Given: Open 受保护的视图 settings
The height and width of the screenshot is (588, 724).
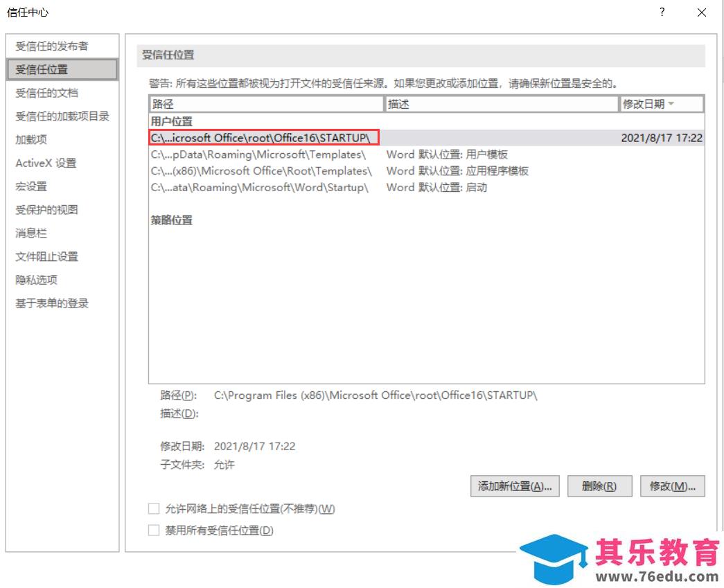Looking at the screenshot, I should point(46,210).
